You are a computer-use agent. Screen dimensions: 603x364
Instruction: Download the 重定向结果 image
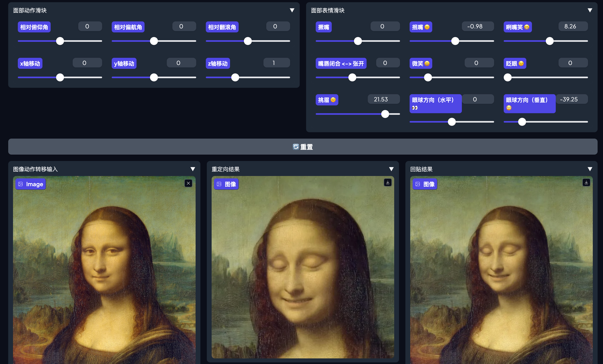point(388,183)
